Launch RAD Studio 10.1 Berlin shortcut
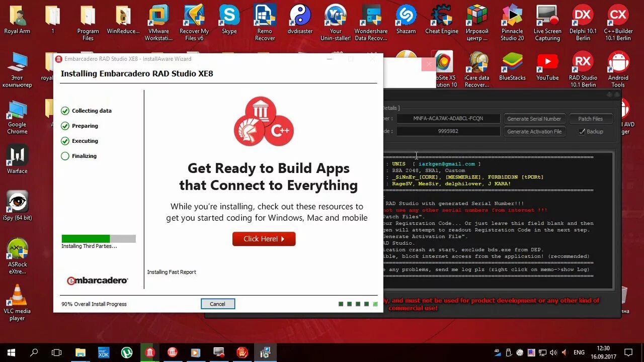The width and height of the screenshot is (644, 362). pos(583,69)
